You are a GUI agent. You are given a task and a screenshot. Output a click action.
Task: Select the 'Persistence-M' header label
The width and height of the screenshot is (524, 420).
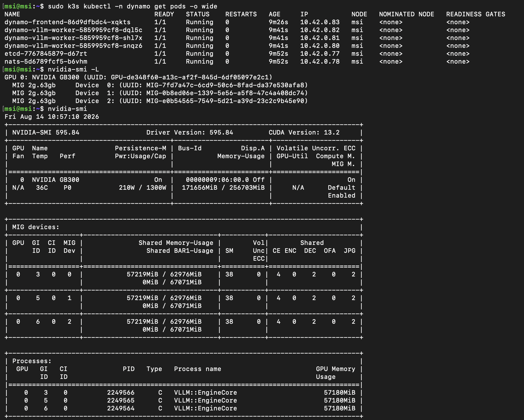141,148
